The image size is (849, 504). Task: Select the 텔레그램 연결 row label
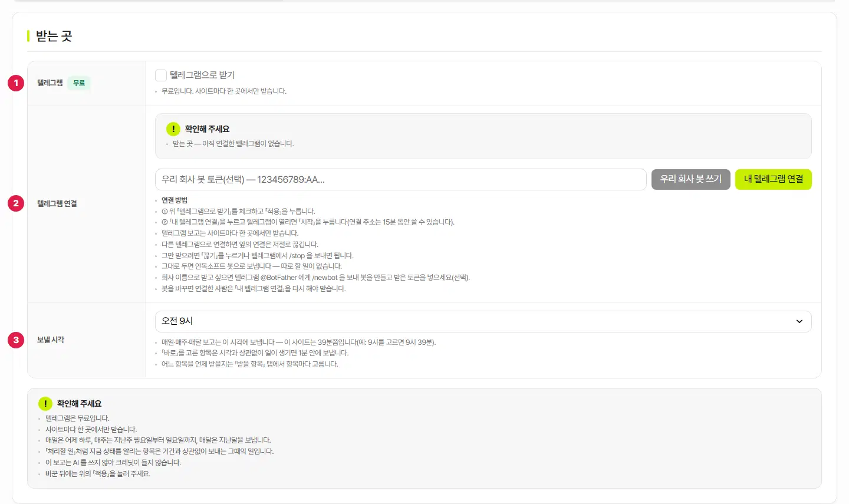tap(57, 203)
